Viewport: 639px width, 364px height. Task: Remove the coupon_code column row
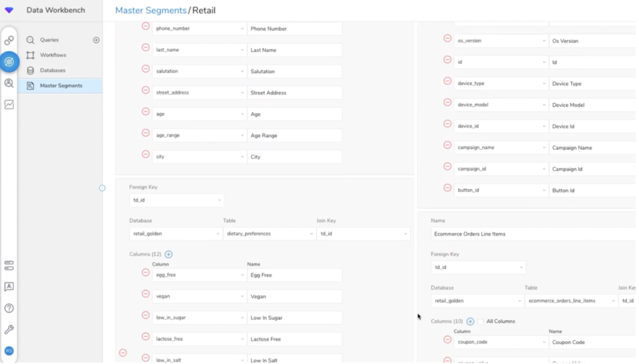447,340
